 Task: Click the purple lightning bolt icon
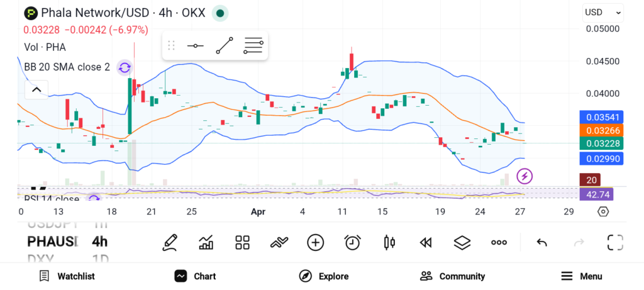pos(525,176)
